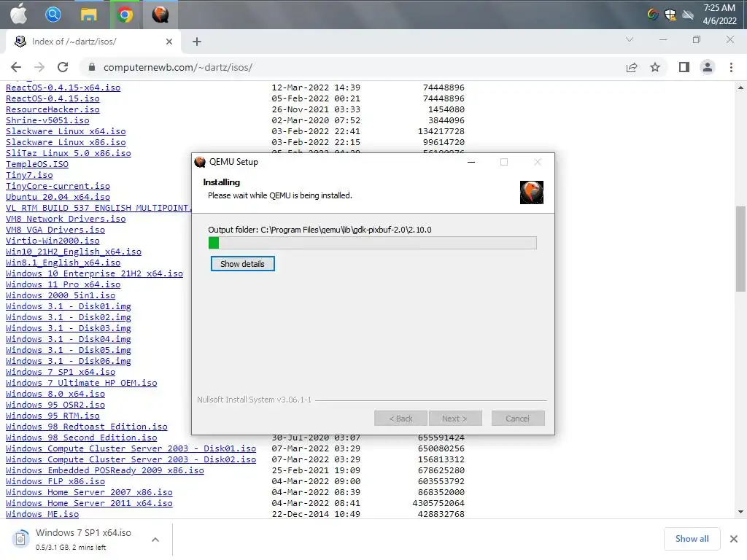Open the Windows_3.1_-_Disk03.img link

click(68, 329)
